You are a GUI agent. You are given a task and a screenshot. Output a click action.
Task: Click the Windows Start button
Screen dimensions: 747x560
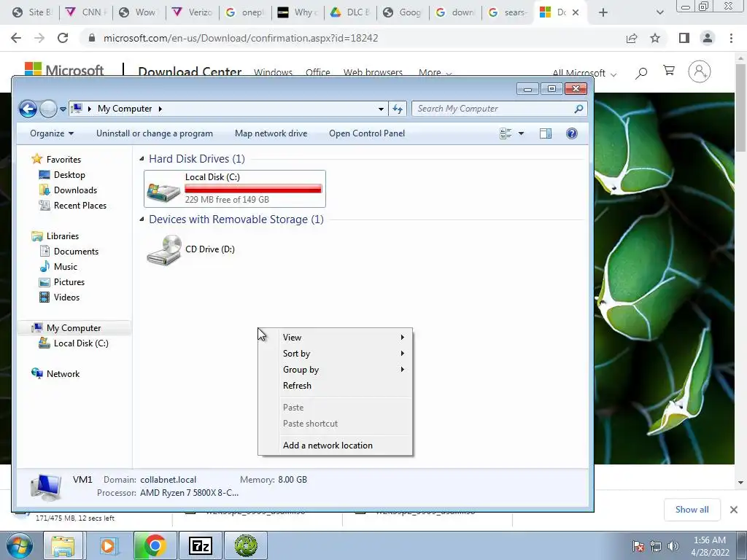coord(18,545)
